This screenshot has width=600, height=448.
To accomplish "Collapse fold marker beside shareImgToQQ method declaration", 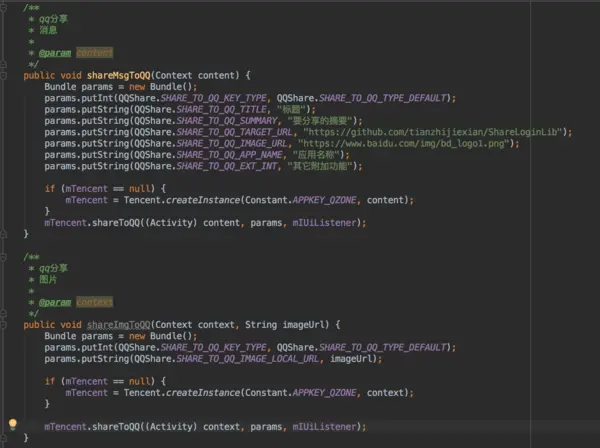I will click(x=3, y=324).
